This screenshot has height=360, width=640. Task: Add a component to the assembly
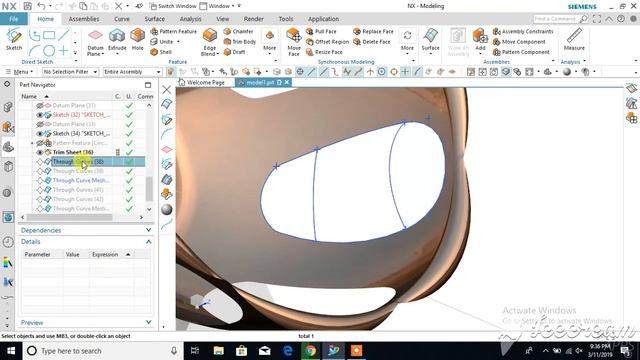(480, 40)
